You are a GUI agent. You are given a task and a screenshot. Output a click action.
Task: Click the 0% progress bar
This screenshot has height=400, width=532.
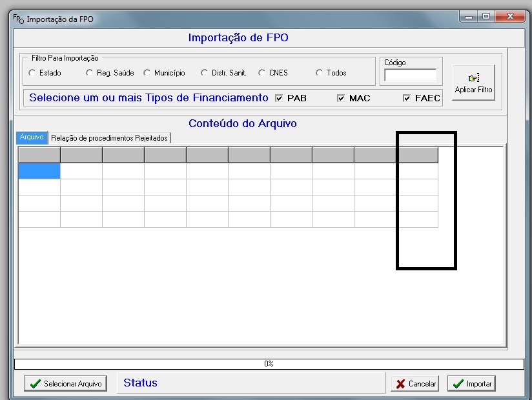[x=269, y=364]
